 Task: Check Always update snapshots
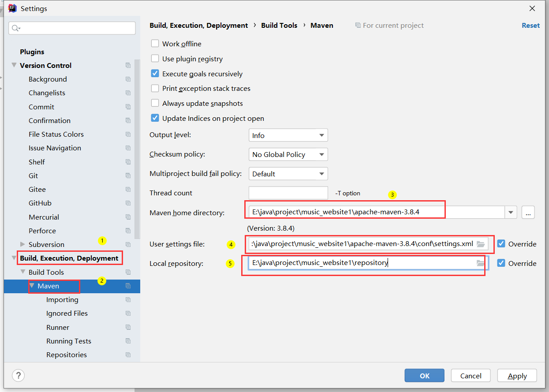[x=155, y=103]
